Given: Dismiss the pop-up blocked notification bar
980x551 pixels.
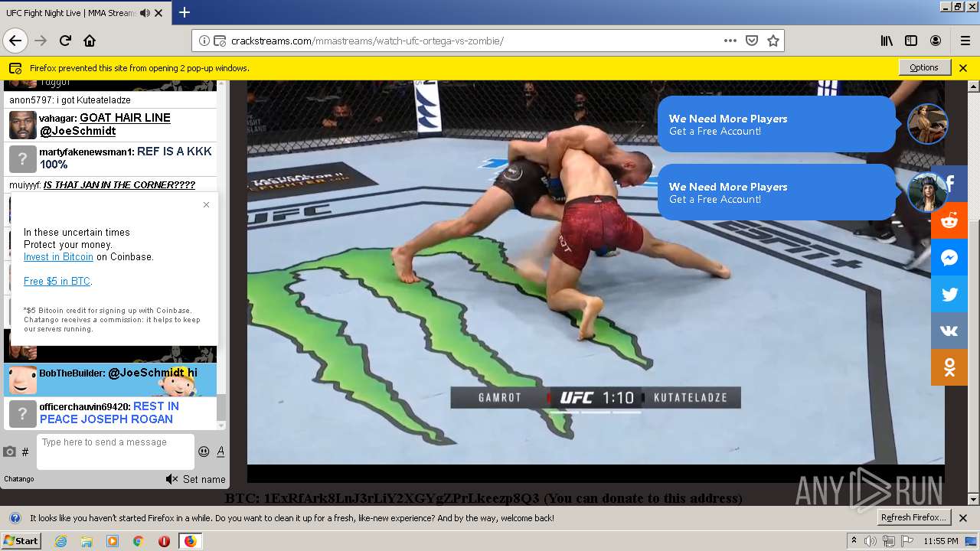Looking at the screenshot, I should coord(963,67).
